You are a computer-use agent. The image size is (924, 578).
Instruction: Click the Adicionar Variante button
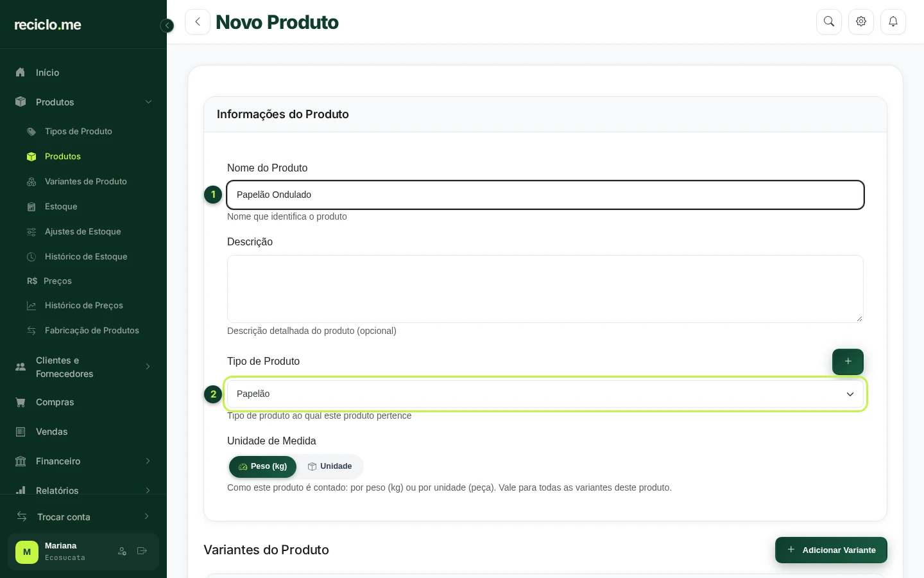click(831, 550)
